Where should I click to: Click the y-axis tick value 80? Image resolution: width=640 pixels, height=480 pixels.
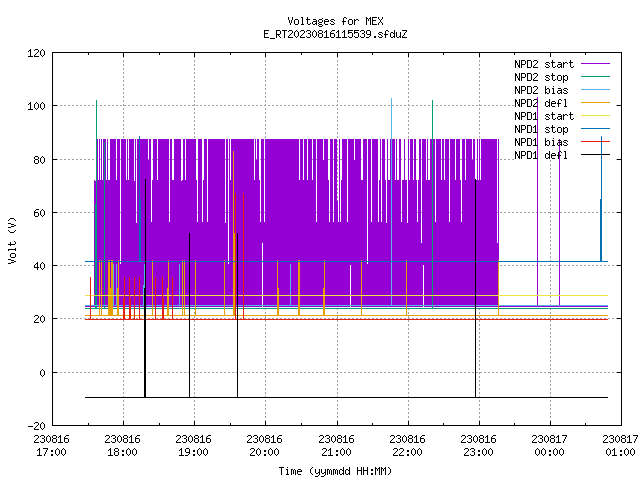click(39, 160)
